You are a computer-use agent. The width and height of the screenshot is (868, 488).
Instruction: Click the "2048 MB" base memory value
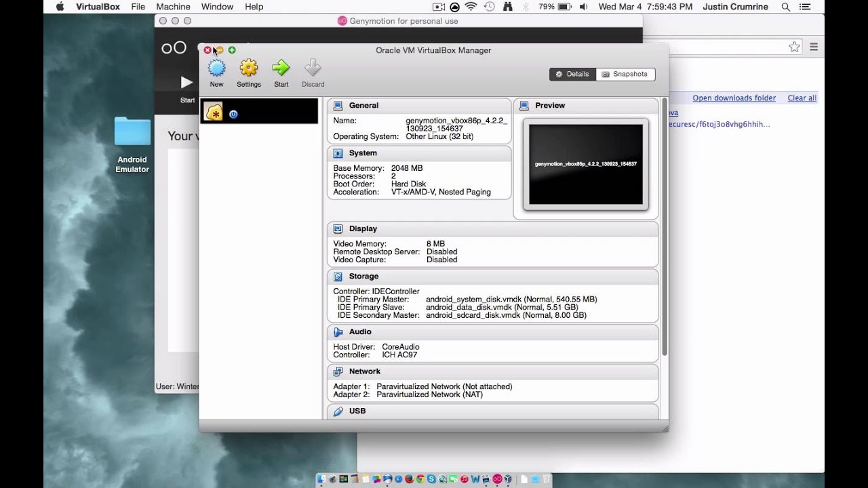pyautogui.click(x=407, y=168)
